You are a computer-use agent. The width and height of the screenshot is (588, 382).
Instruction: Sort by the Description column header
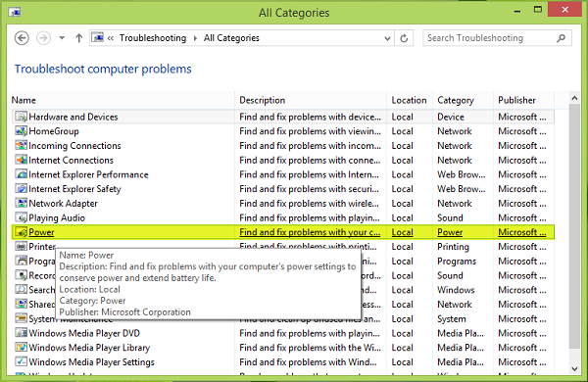click(262, 100)
